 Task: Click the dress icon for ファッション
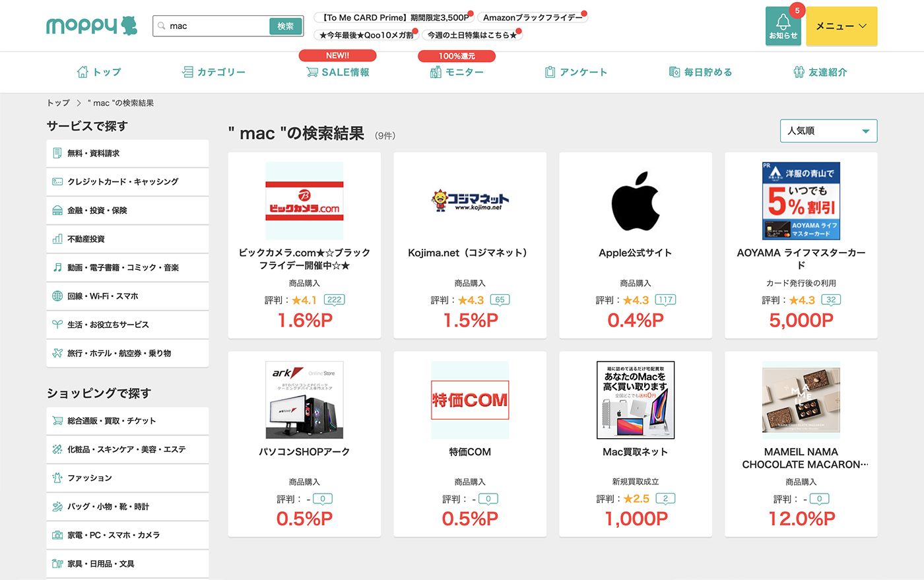tap(57, 478)
